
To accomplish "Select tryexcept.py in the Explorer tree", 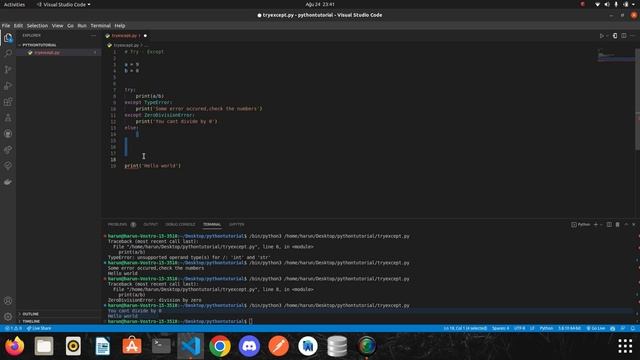I will (x=58, y=53).
